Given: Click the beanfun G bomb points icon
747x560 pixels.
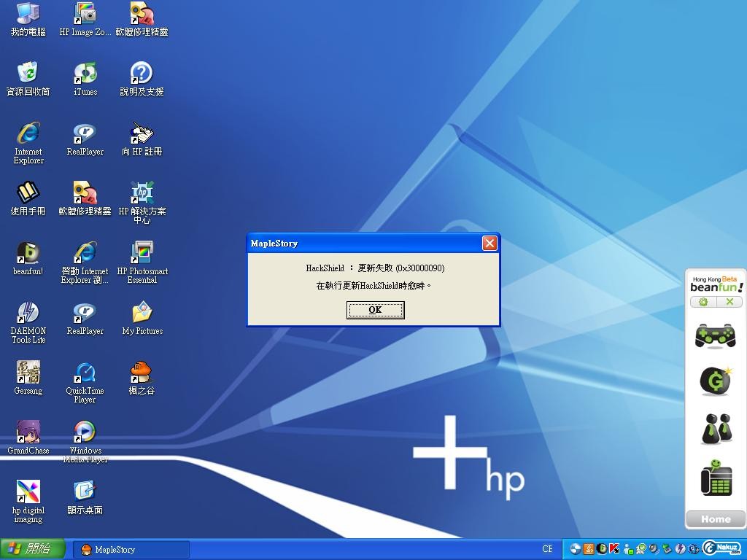Looking at the screenshot, I should [x=714, y=381].
